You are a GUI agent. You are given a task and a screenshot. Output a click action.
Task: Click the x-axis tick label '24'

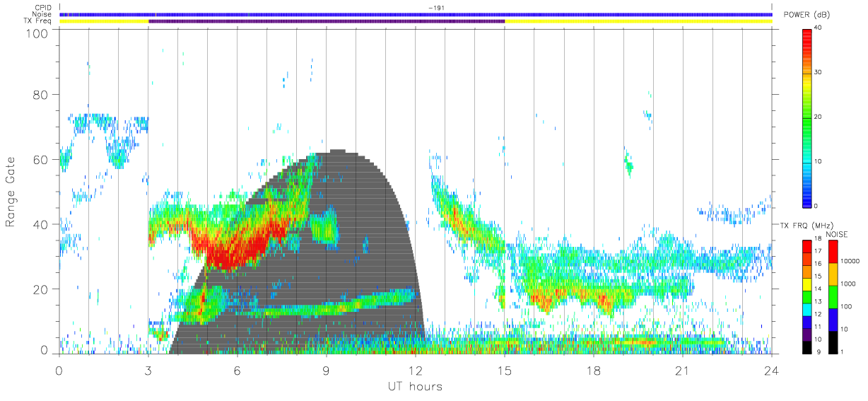(772, 370)
